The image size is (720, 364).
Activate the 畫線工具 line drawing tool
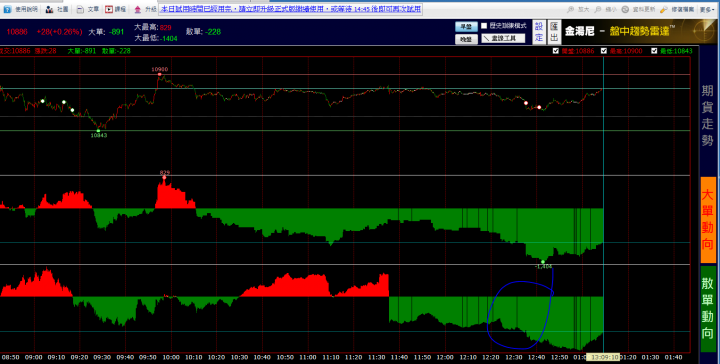tap(503, 39)
